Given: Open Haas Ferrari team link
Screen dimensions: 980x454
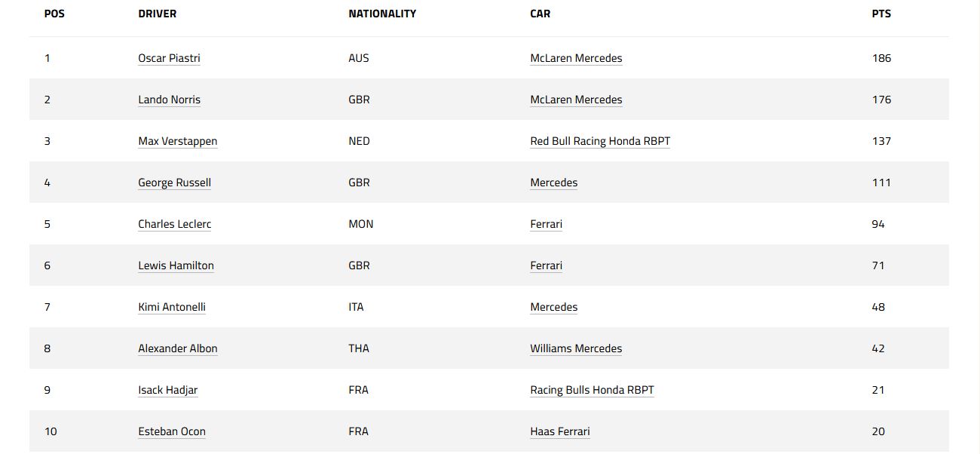Looking at the screenshot, I should click(x=559, y=431).
